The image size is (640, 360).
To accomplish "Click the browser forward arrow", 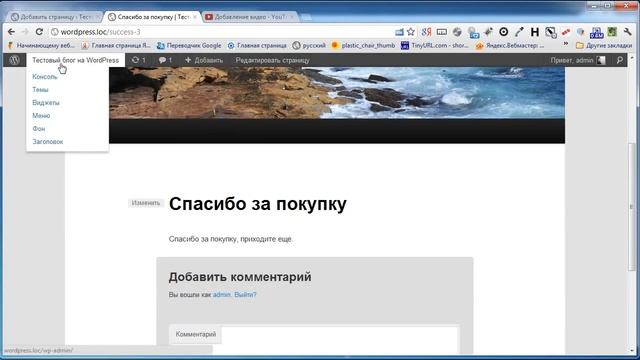I will (x=25, y=32).
